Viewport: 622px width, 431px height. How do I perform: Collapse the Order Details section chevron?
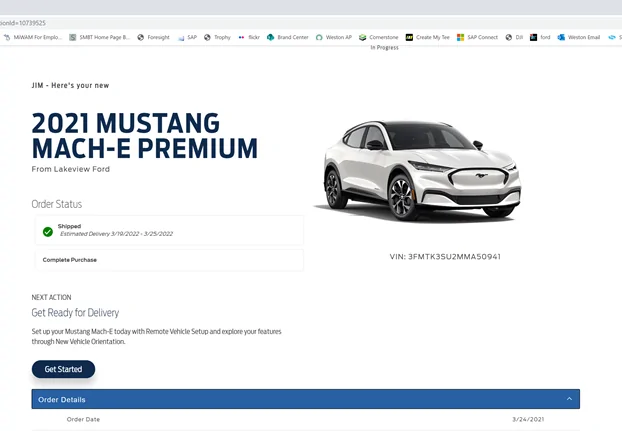pos(569,399)
